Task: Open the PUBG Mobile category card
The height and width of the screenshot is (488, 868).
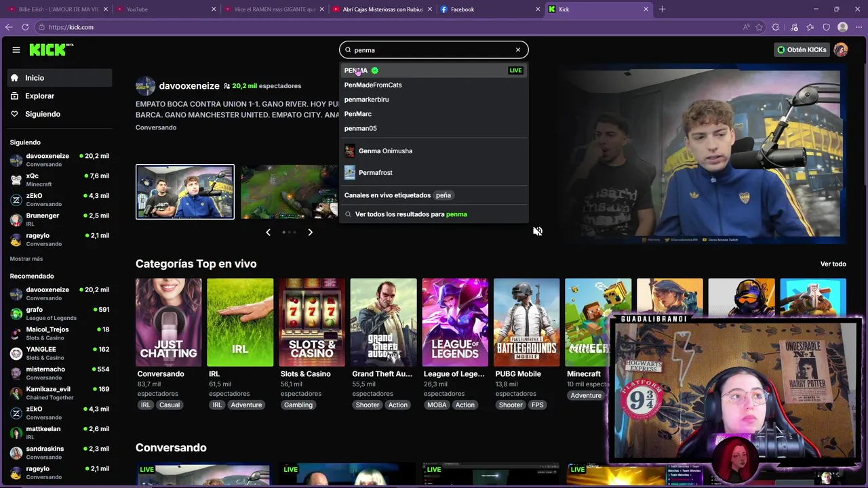Action: click(527, 323)
